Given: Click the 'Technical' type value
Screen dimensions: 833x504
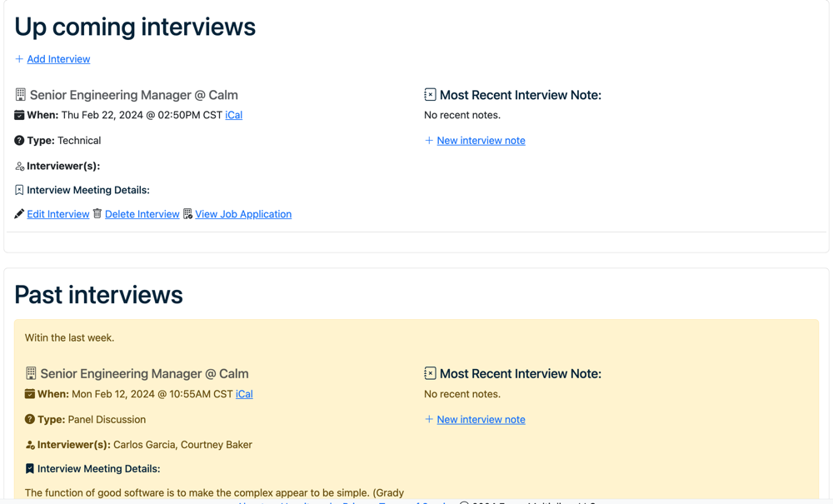Looking at the screenshot, I should pos(79,140).
